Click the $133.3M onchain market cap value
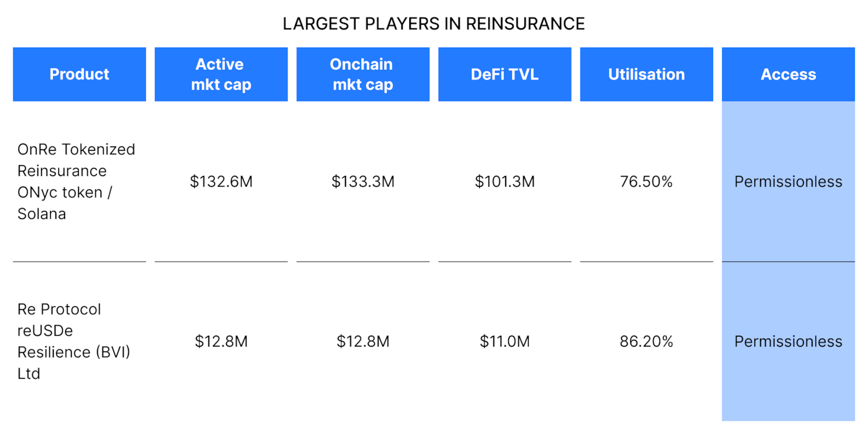 click(x=362, y=181)
